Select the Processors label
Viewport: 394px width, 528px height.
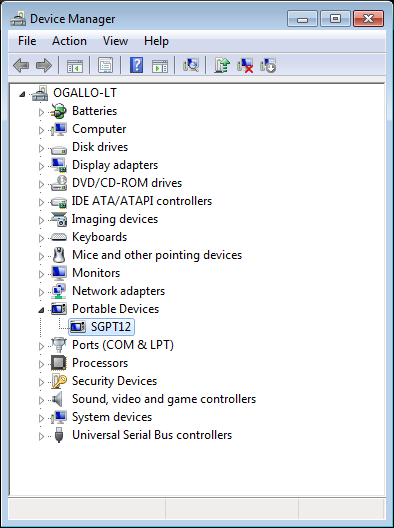point(100,363)
